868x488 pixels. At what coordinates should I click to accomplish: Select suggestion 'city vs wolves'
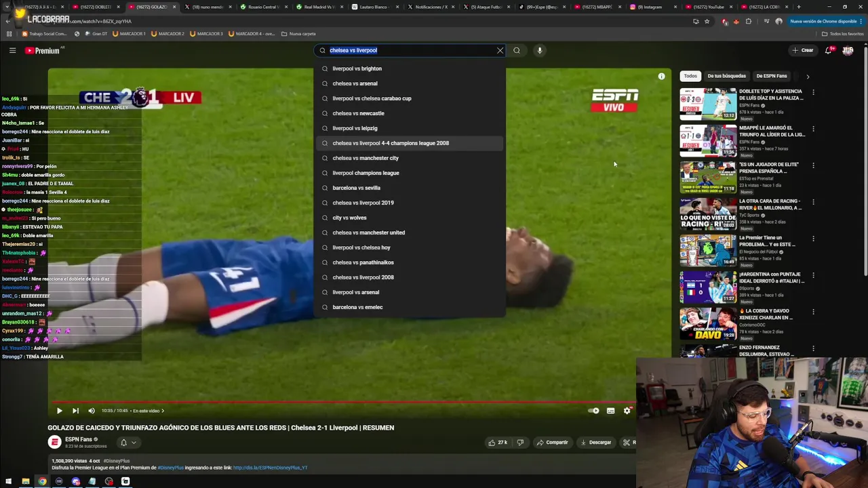[410, 218]
